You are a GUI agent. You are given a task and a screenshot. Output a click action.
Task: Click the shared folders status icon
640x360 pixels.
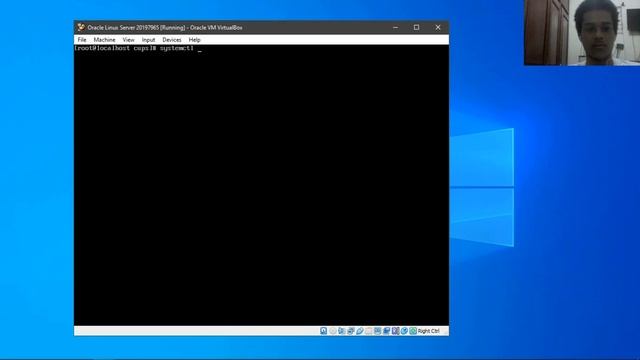click(x=369, y=331)
